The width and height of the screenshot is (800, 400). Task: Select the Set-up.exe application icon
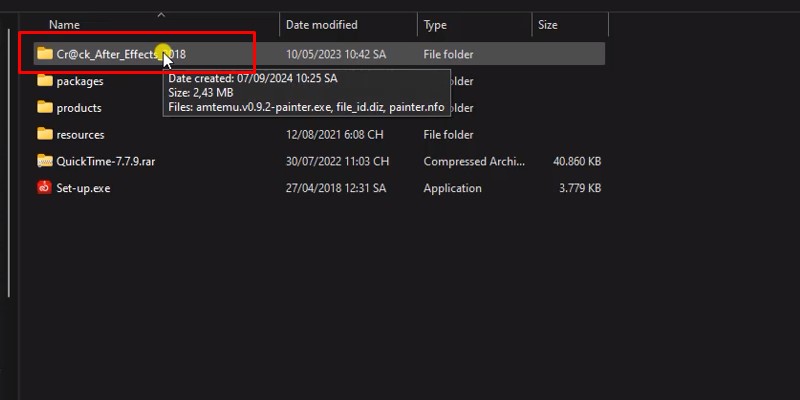click(x=44, y=188)
